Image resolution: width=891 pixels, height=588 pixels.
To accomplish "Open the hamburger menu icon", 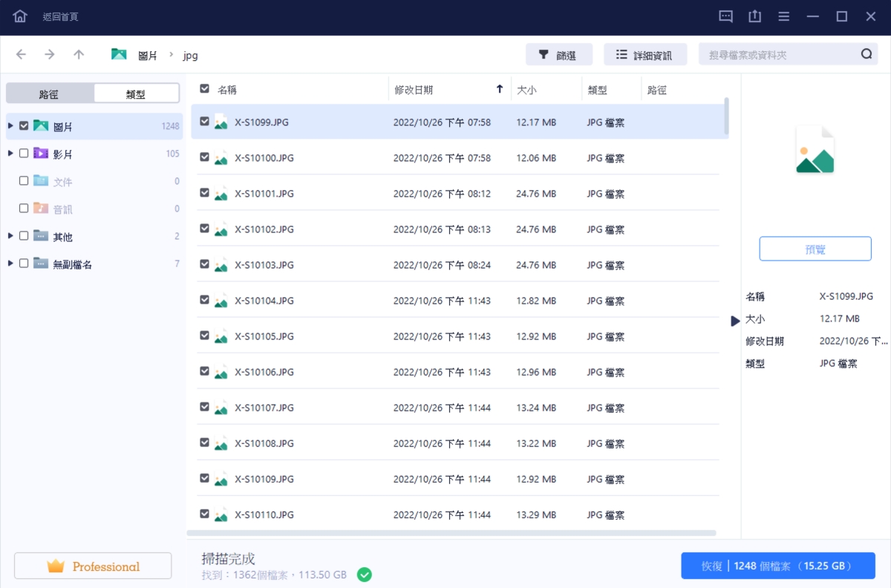I will point(784,16).
